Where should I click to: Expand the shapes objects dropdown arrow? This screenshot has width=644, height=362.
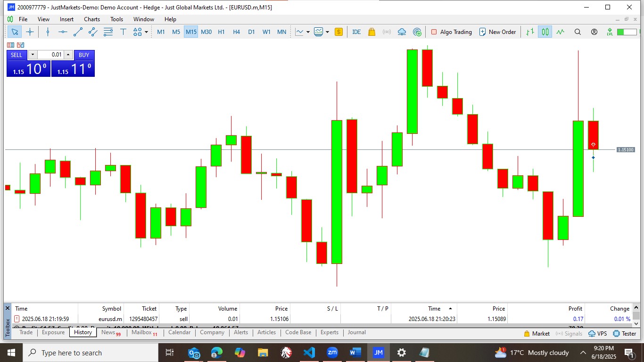click(x=147, y=32)
